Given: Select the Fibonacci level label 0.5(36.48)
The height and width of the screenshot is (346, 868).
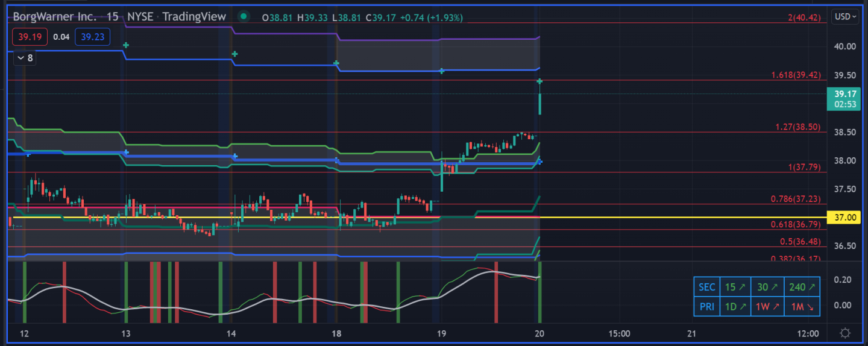Looking at the screenshot, I should coord(800,242).
